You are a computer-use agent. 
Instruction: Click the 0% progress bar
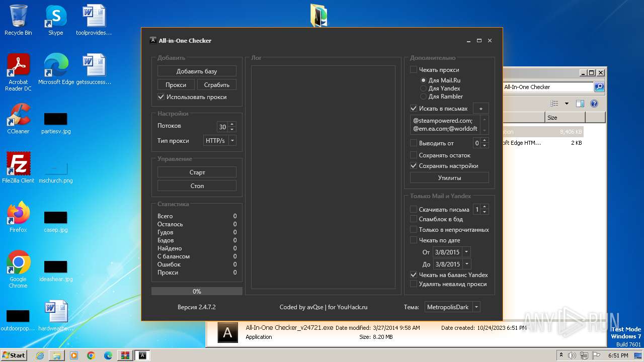pos(197,291)
